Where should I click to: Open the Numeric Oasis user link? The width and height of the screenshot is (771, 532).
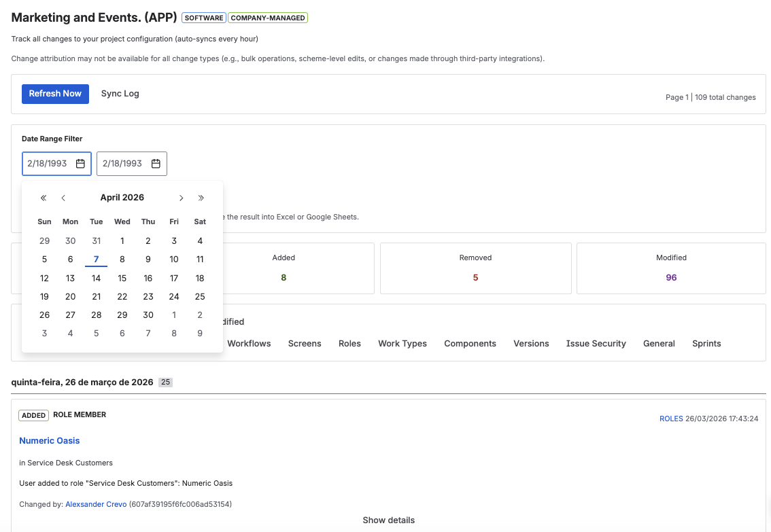(x=49, y=441)
